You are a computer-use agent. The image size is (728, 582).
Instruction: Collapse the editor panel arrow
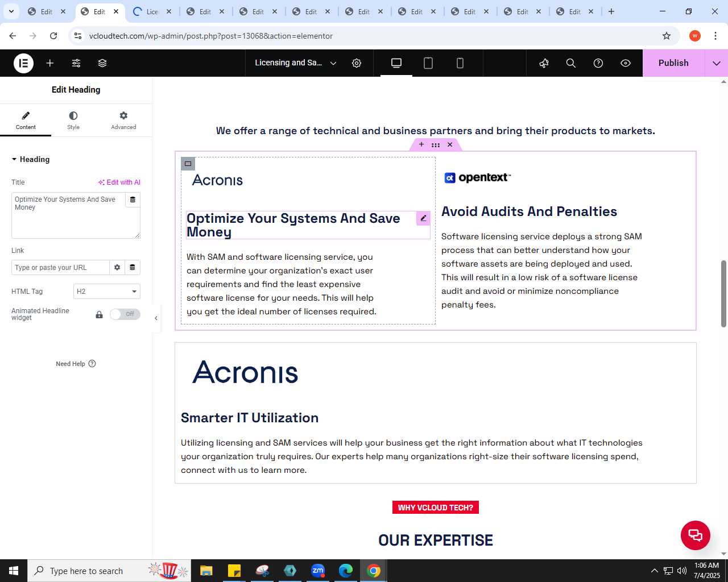coord(156,318)
